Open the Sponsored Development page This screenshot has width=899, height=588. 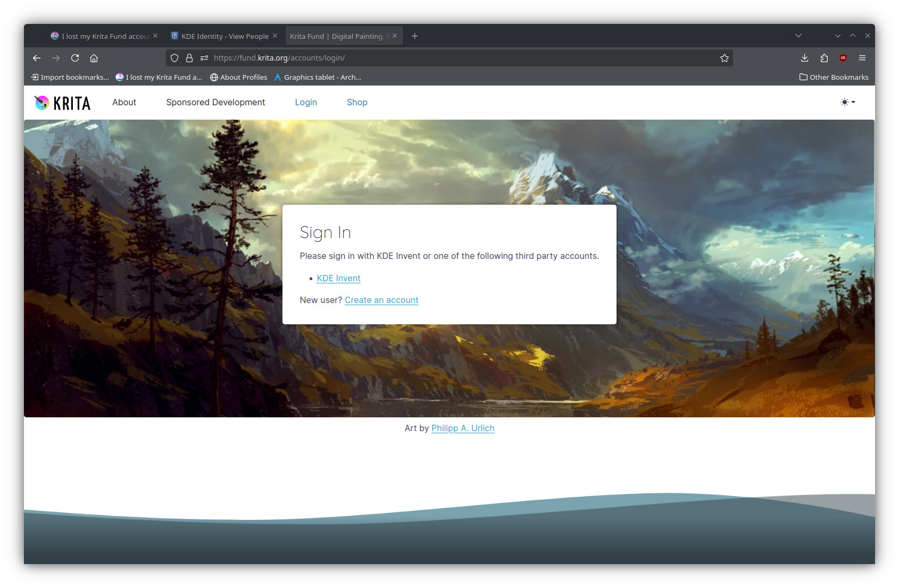(x=215, y=102)
